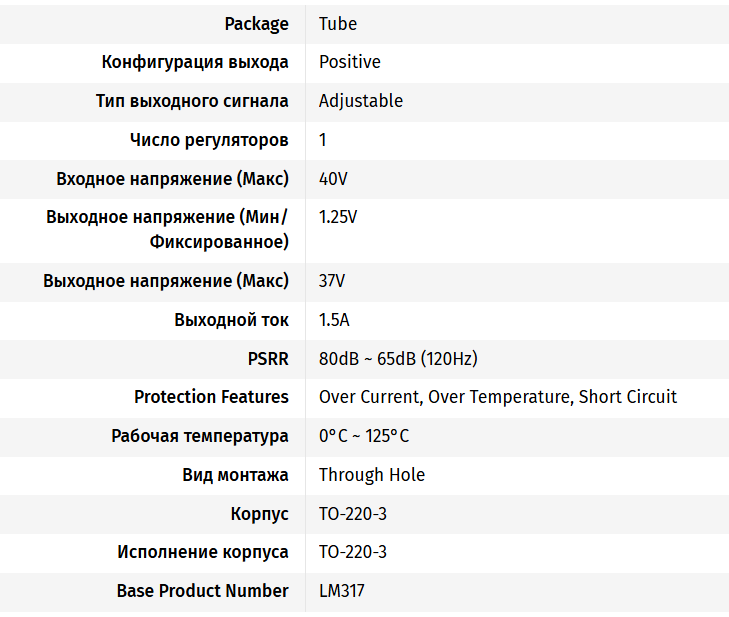Click the 'Входное напряжение (Макс)' label

(x=172, y=179)
